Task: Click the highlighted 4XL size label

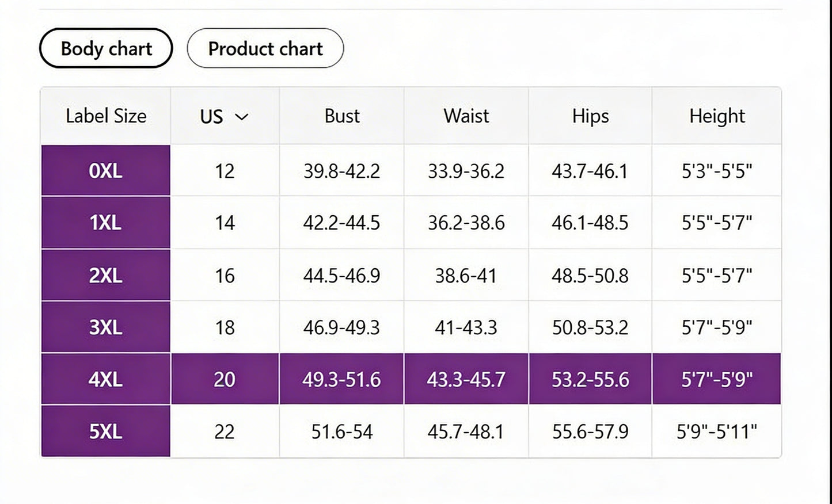Action: click(106, 380)
